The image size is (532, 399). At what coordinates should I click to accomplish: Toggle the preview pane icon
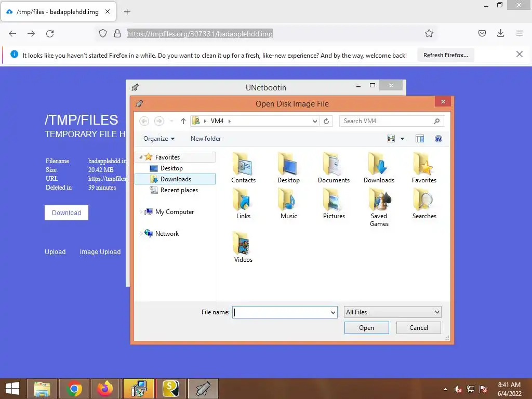coord(420,138)
